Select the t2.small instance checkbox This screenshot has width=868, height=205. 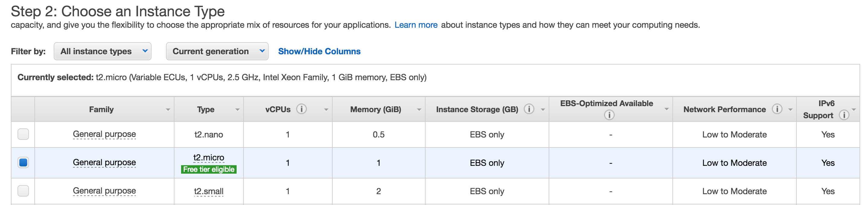coord(23,191)
